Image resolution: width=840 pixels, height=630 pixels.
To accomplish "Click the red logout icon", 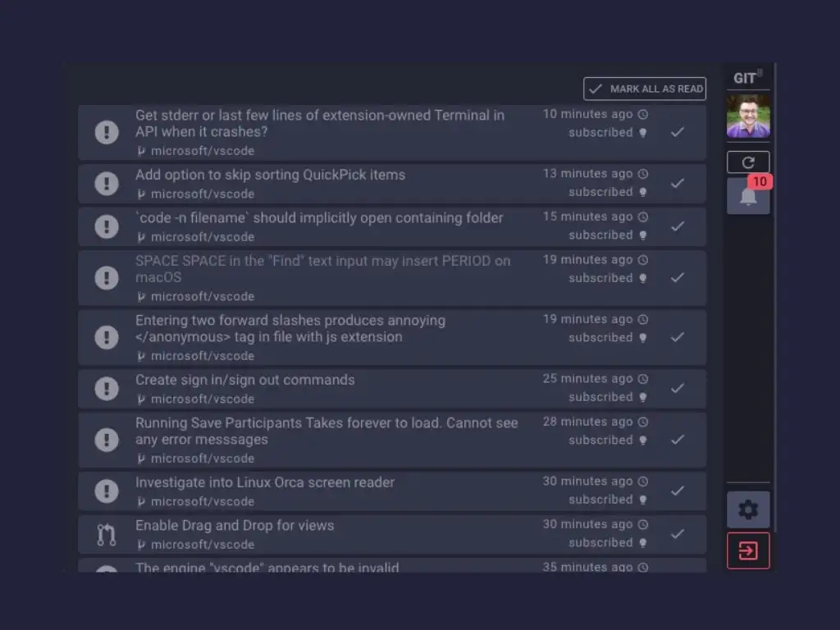I will 748,550.
